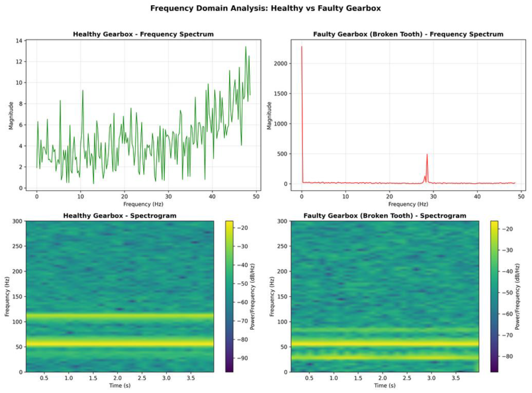Click the main title 'Frequency Domain Analysis: Healthy vs Faulty Gearbox'
This screenshot has height=393, width=532.
266,8
